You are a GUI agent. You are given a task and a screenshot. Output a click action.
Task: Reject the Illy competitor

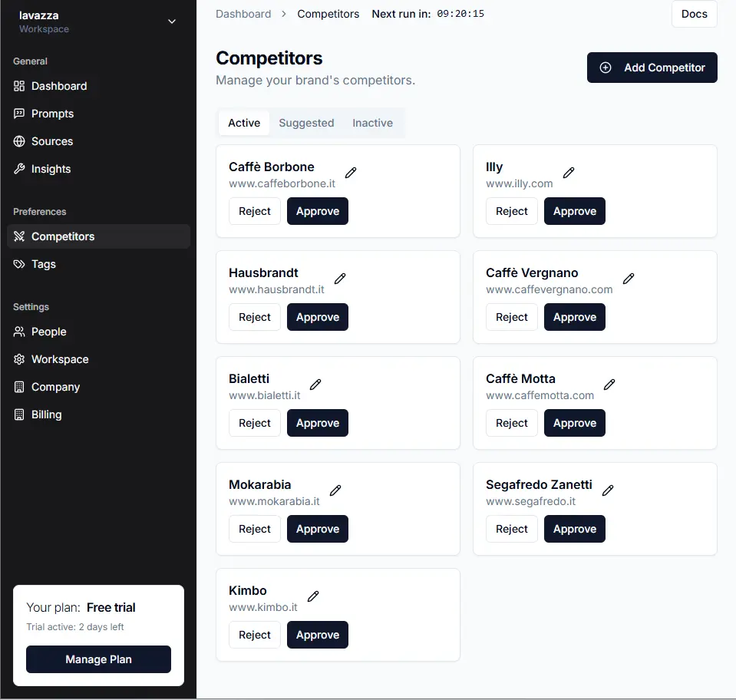pyautogui.click(x=512, y=211)
